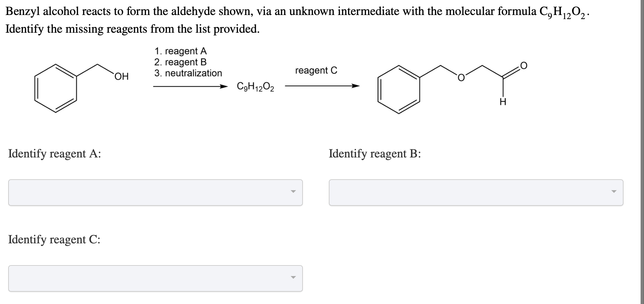644x304 pixels.
Task: Click the dropdown arrow beside reagent A field
Action: tap(293, 192)
